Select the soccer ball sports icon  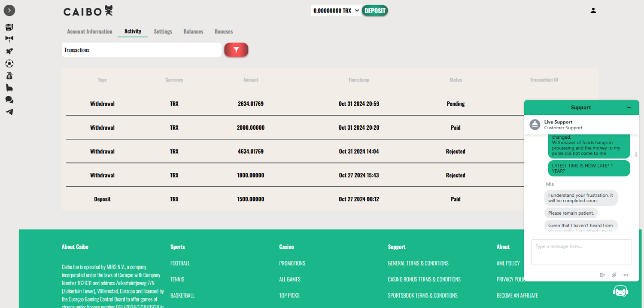tap(9, 64)
